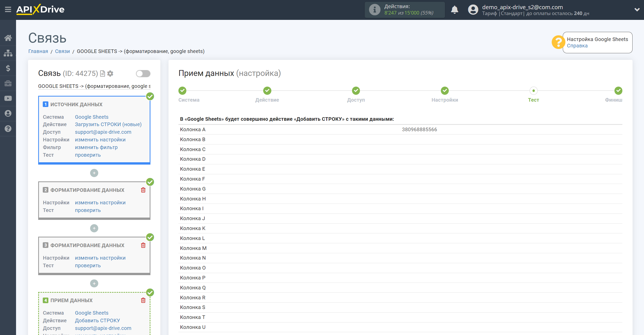Delete formatting block number 3
Image resolution: width=644 pixels, height=335 pixels.
coord(143,245)
